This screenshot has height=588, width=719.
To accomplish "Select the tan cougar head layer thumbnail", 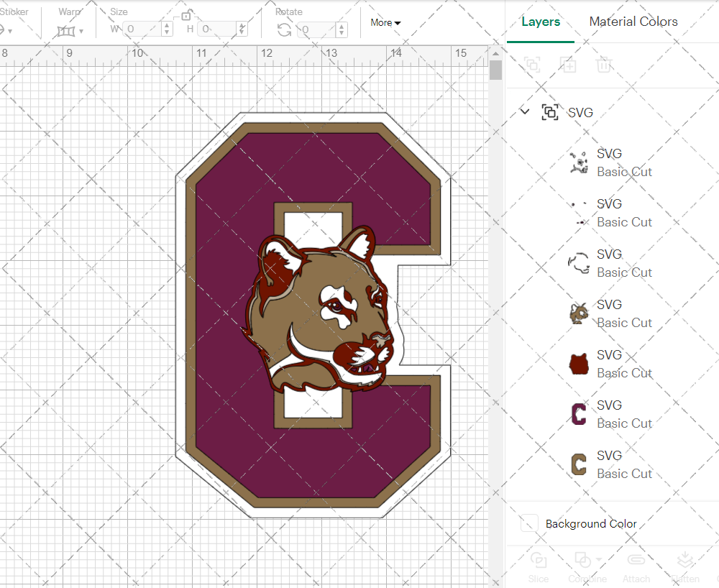I will [579, 313].
